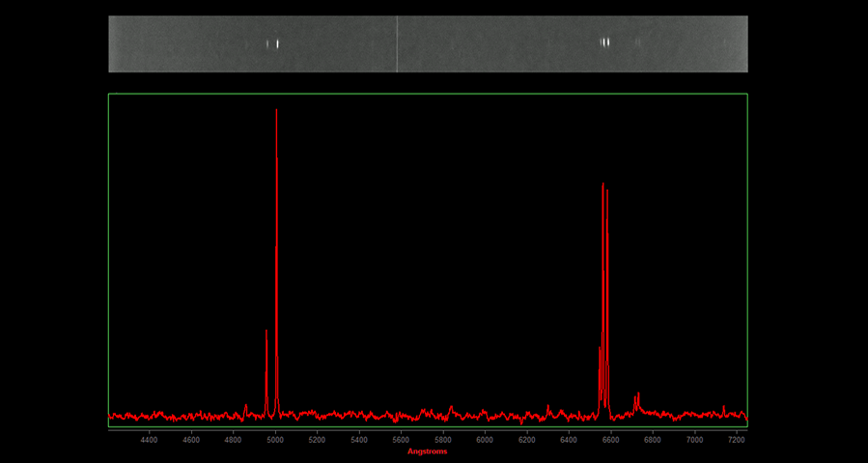Click the 6400 wavelength tick label
The image size is (868, 463).
[569, 440]
